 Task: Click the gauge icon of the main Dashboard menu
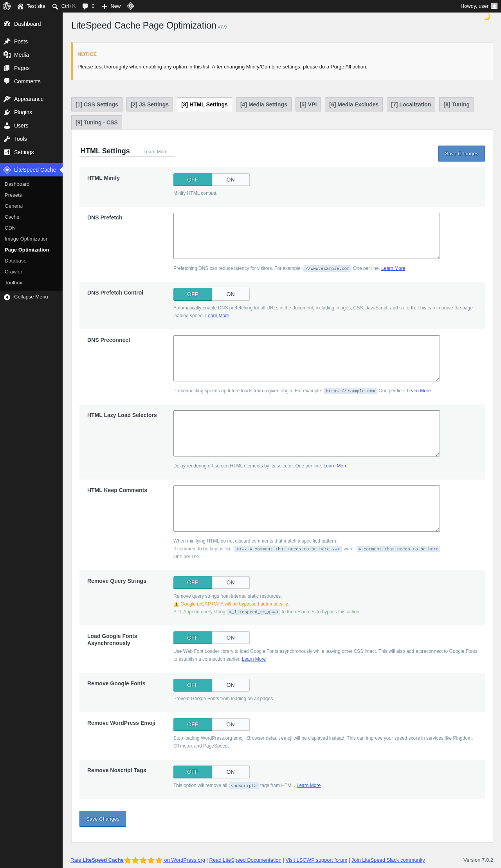[x=7, y=24]
